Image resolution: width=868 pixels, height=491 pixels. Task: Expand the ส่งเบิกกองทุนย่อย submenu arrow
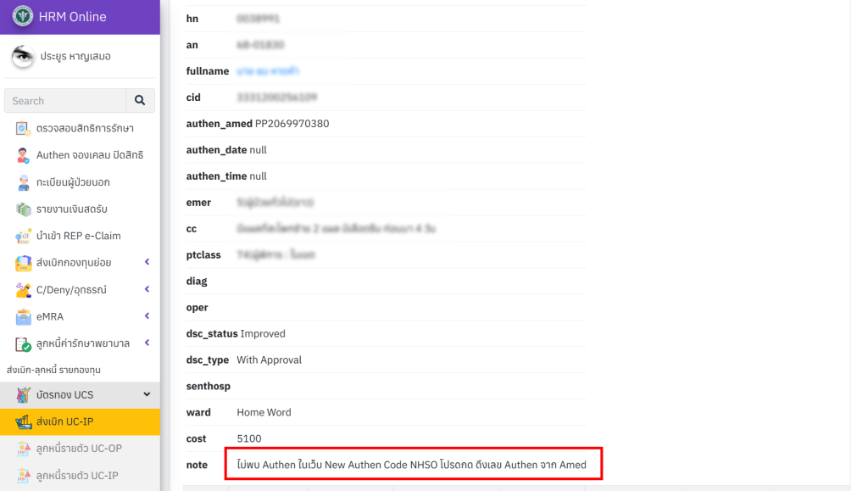point(147,263)
